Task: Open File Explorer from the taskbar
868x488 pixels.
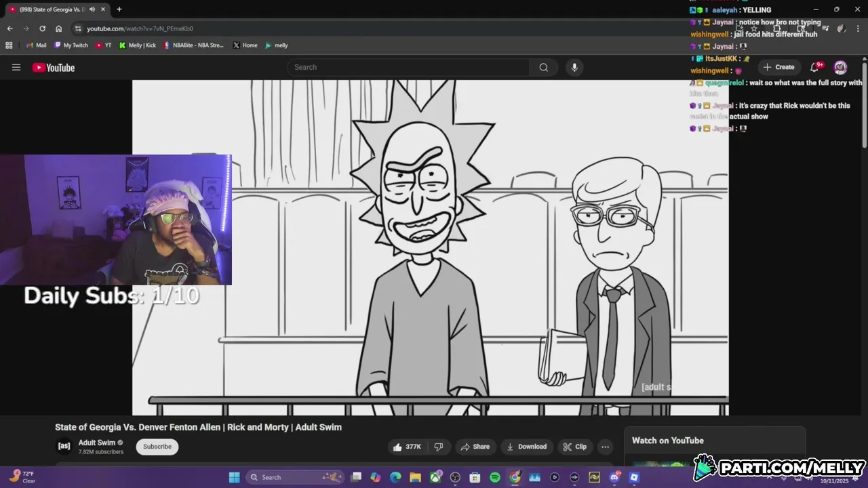Action: pyautogui.click(x=415, y=477)
